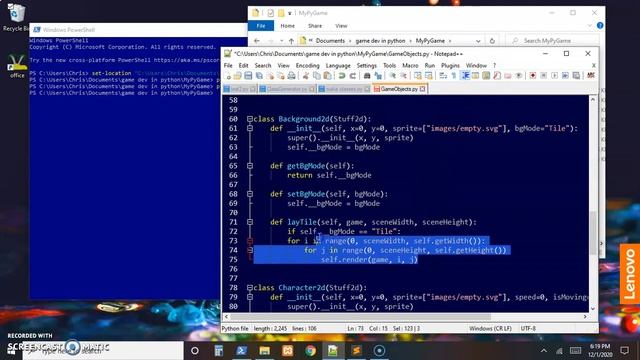Collapse the __init__ fold at line 61
The image size is (640, 360).
pos(250,129)
